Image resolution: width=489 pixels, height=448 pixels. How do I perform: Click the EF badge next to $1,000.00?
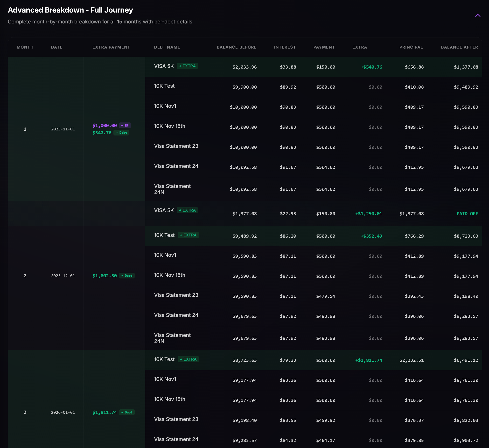pos(125,126)
